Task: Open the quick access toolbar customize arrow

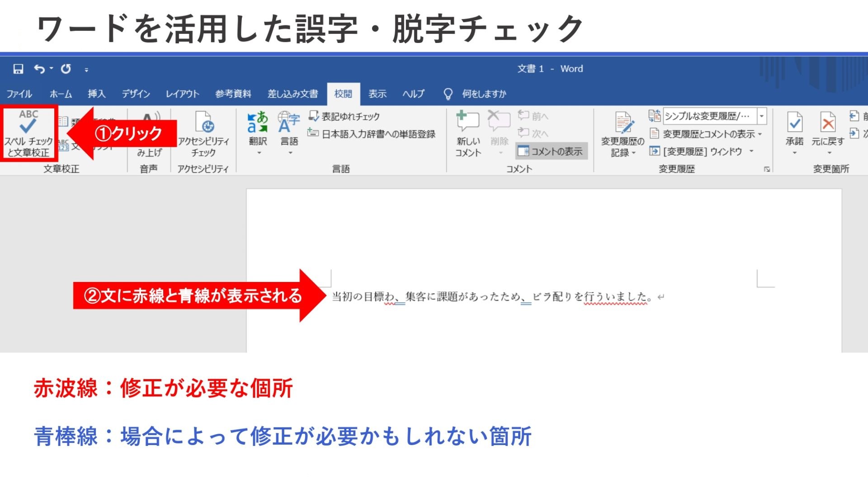Action: pyautogui.click(x=86, y=70)
